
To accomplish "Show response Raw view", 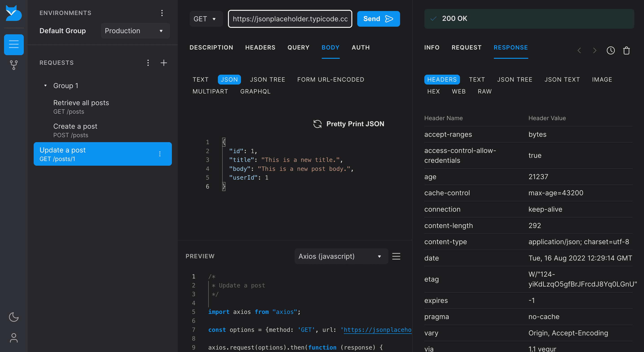I will point(484,91).
